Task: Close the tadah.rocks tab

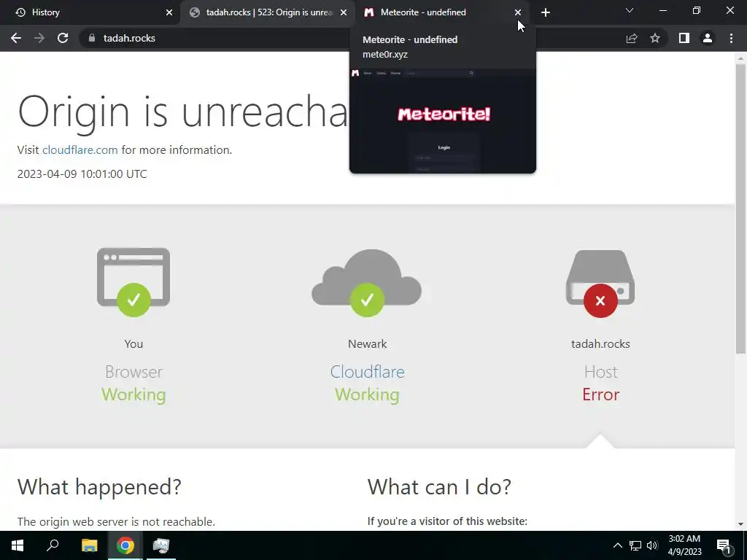Action: [x=344, y=12]
